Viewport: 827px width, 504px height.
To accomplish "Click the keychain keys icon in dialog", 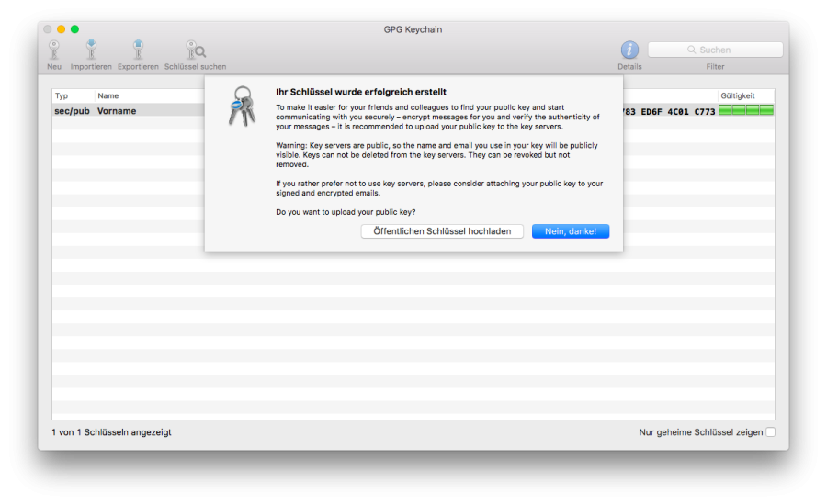I will pyautogui.click(x=241, y=106).
